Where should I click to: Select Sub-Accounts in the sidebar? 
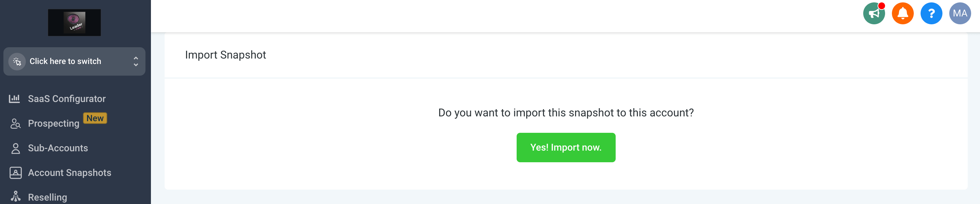[x=58, y=148]
